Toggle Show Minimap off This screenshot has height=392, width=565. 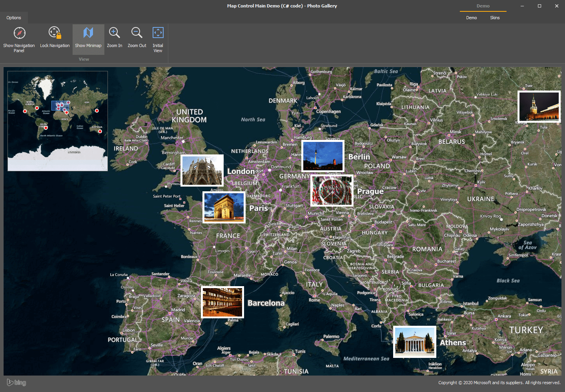coord(88,39)
